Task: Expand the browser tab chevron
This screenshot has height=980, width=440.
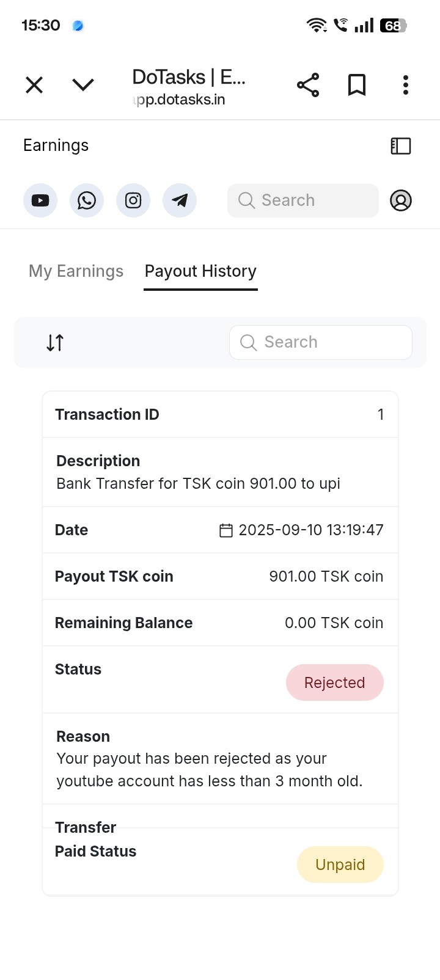Action: 83,85
